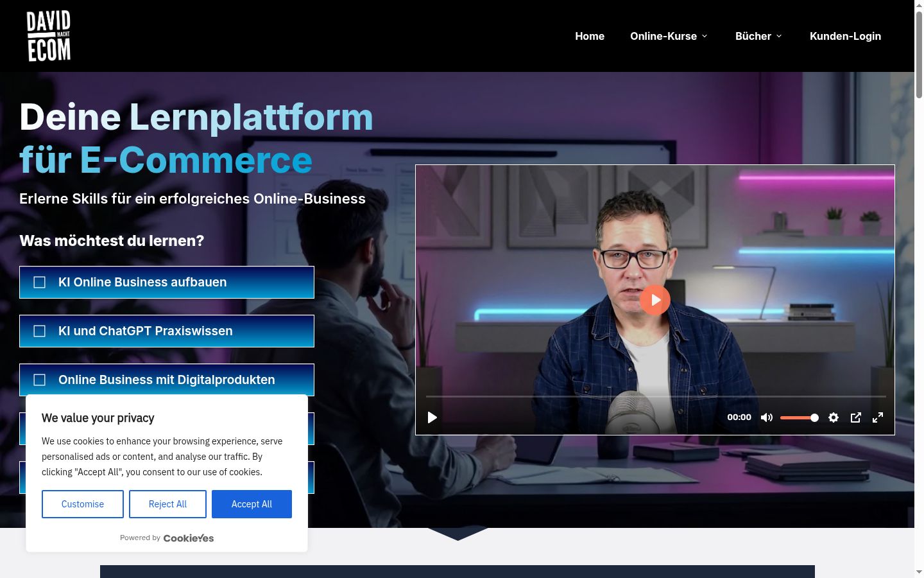Check the Online Business mit Digitalprodukten checkbox

click(40, 380)
